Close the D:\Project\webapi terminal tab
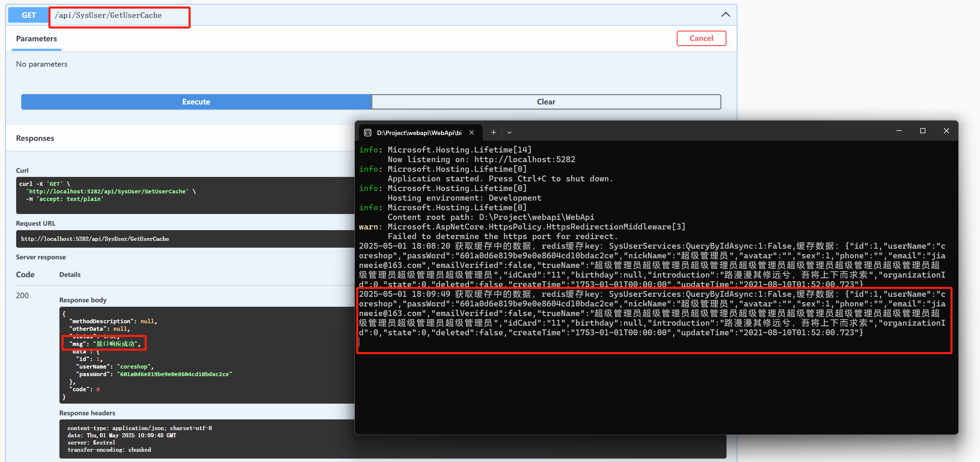Viewport: 980px width, 462px height. point(471,133)
